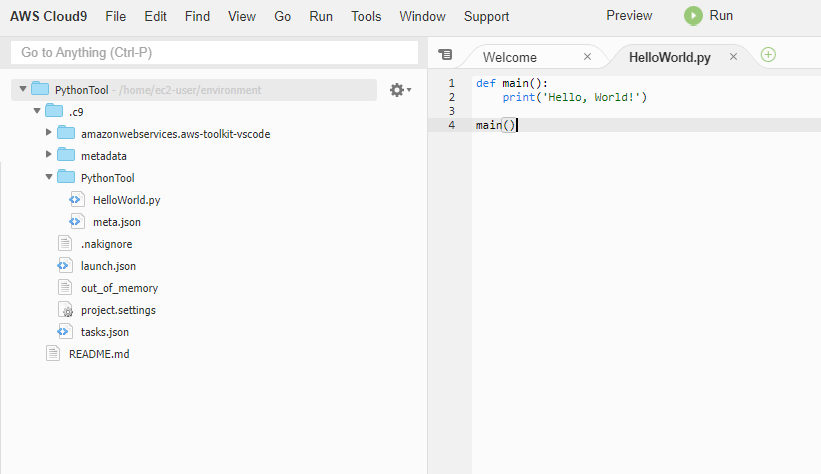Expand the amazonwebservices.aws-toolkit-vscode folder
This screenshot has width=821, height=474.
tap(48, 133)
